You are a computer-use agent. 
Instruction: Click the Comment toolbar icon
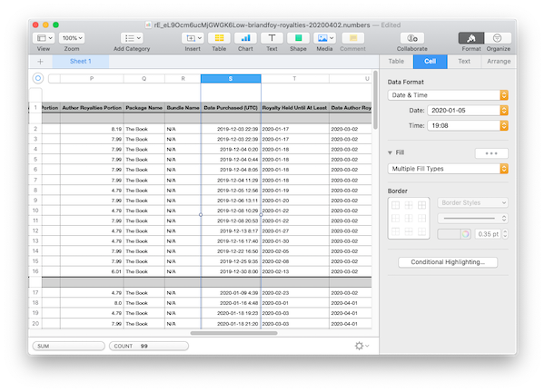[352, 38]
